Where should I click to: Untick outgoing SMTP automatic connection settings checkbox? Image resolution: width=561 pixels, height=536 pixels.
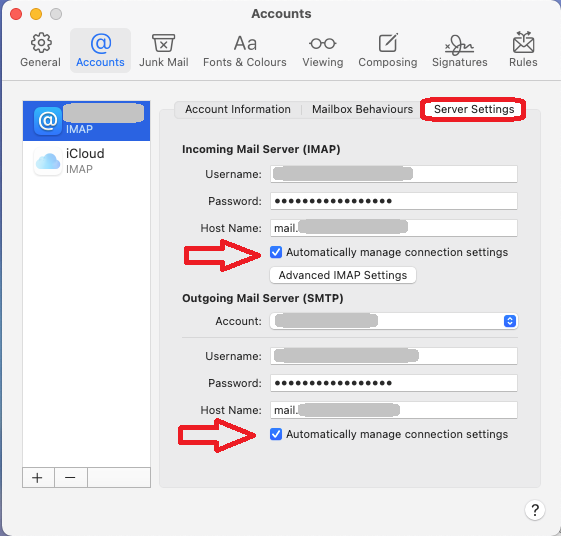pyautogui.click(x=276, y=434)
